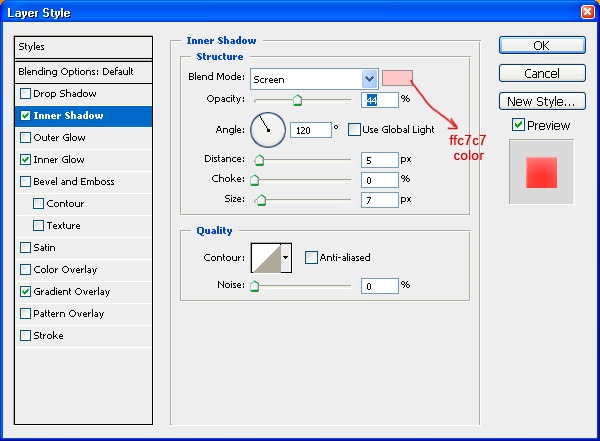The width and height of the screenshot is (600, 441).
Task: Focus the Noise value field
Action: 380,286
